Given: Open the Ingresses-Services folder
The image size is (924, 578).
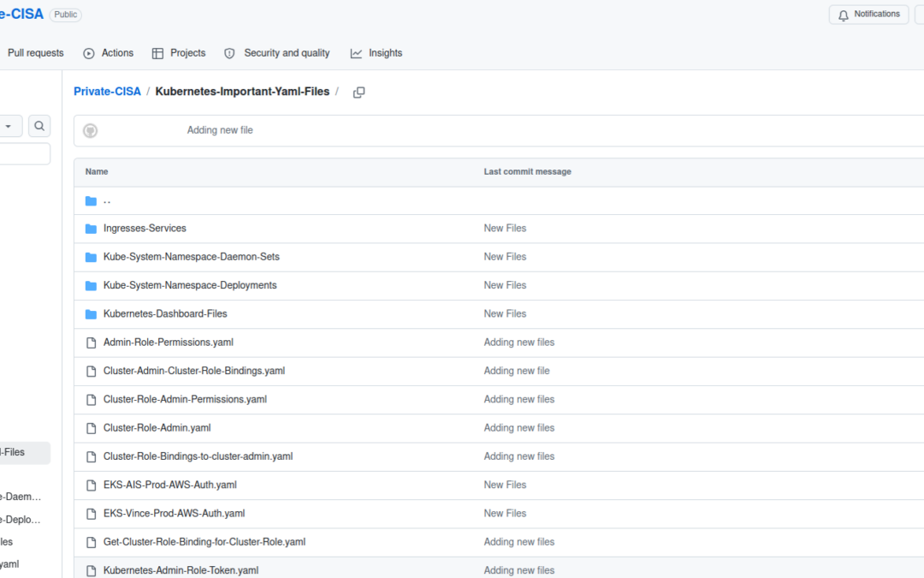Looking at the screenshot, I should click(145, 229).
